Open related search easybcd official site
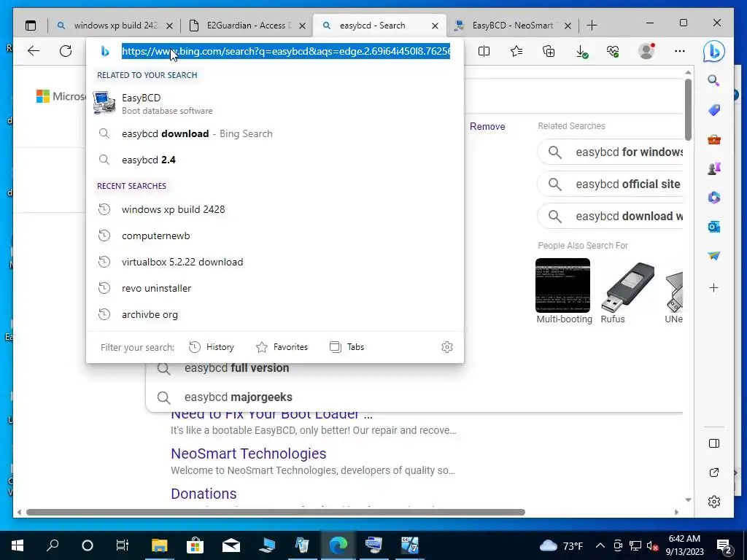Image resolution: width=747 pixels, height=560 pixels. click(x=611, y=184)
